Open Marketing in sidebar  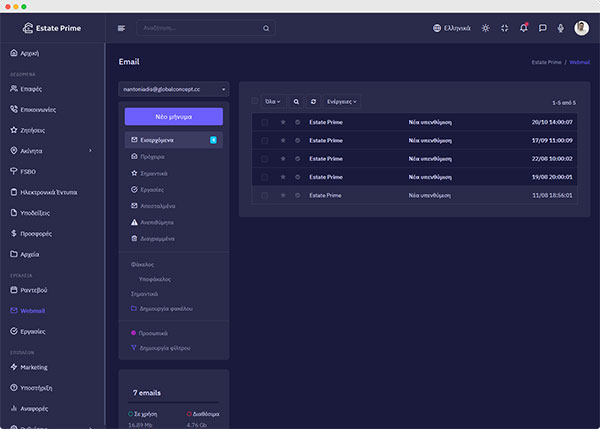tap(29, 367)
